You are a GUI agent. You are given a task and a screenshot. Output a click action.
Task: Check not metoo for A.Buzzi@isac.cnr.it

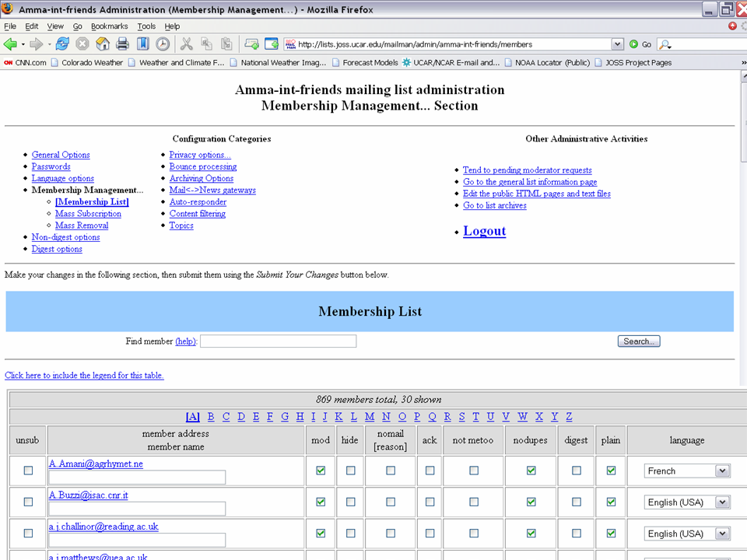pos(474,502)
